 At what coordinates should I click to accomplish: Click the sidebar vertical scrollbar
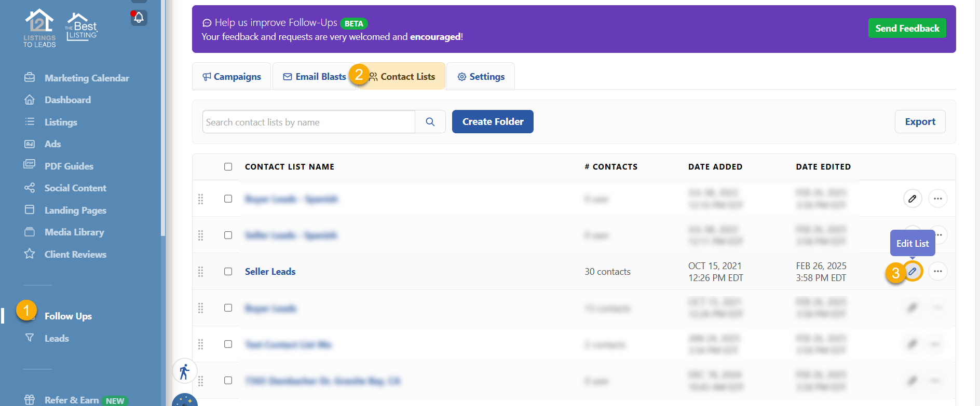tap(163, 118)
